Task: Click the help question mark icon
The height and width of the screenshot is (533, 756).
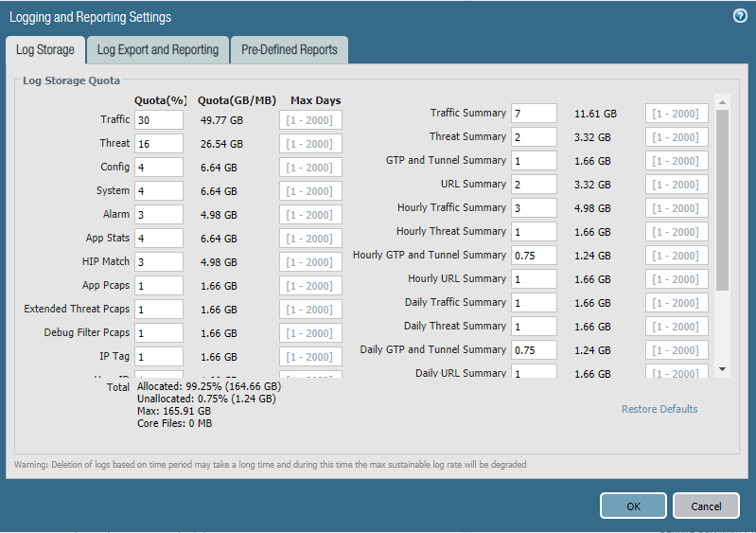Action: click(740, 16)
